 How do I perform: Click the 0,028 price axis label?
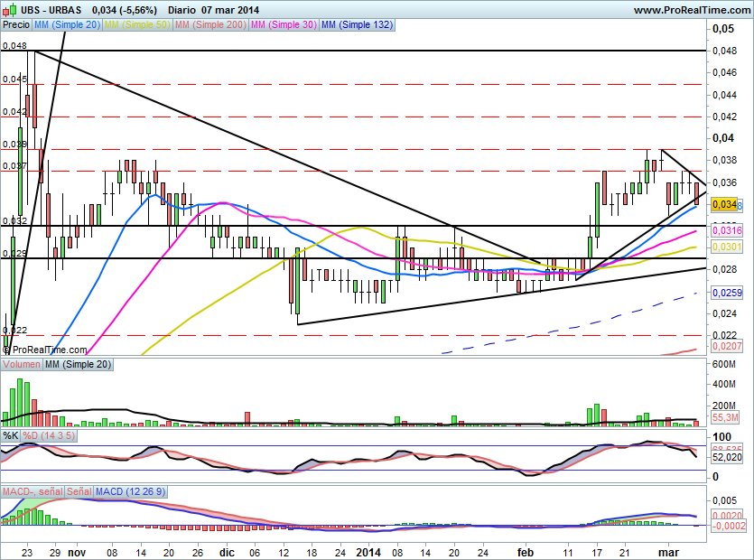[725, 269]
